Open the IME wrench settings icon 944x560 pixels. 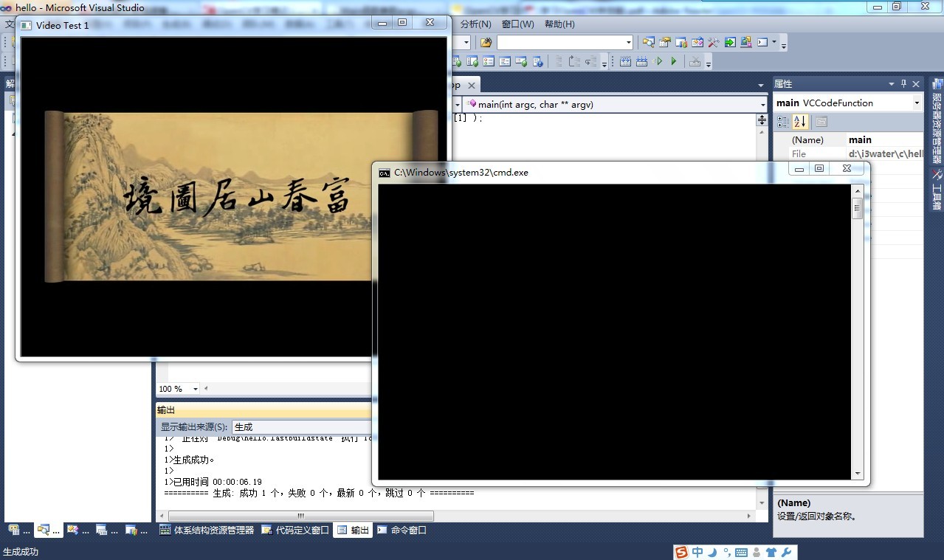click(x=786, y=552)
